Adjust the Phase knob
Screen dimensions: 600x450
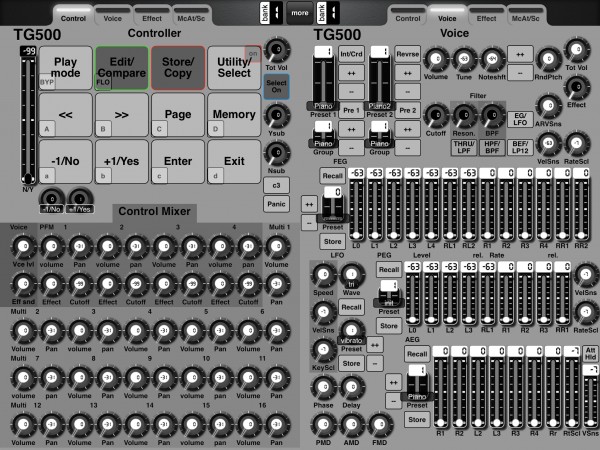[324, 387]
